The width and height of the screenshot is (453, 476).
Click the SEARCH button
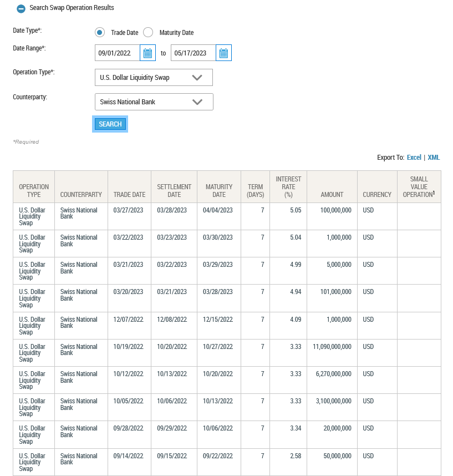(x=110, y=124)
